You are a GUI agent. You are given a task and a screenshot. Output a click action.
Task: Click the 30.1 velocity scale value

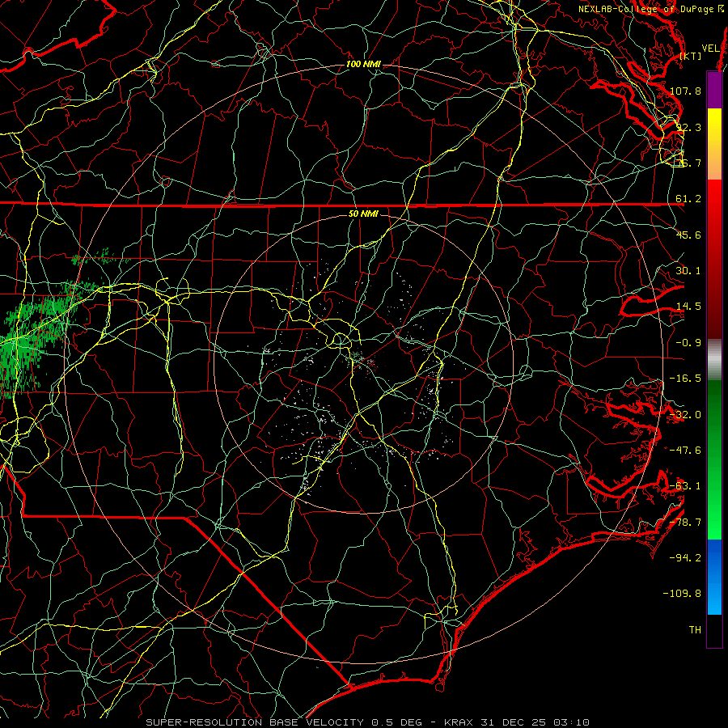click(688, 271)
